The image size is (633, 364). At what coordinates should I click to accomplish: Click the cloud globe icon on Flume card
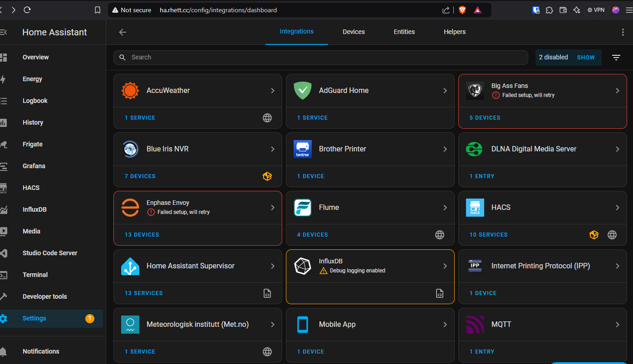coord(440,235)
